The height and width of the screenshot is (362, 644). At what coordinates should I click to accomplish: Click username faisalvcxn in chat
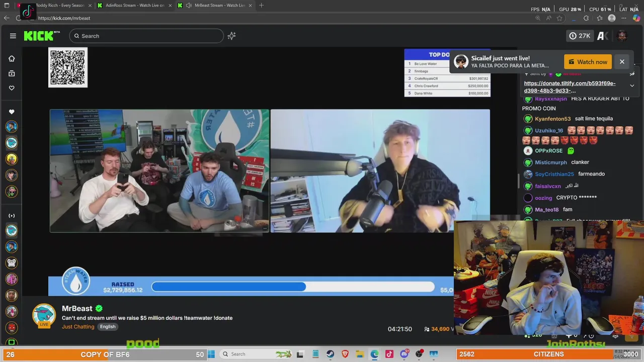[547, 186]
